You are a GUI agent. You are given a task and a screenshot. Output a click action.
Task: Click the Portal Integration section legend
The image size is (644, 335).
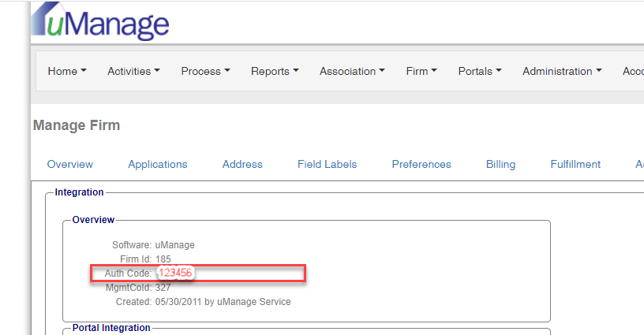coord(111,328)
